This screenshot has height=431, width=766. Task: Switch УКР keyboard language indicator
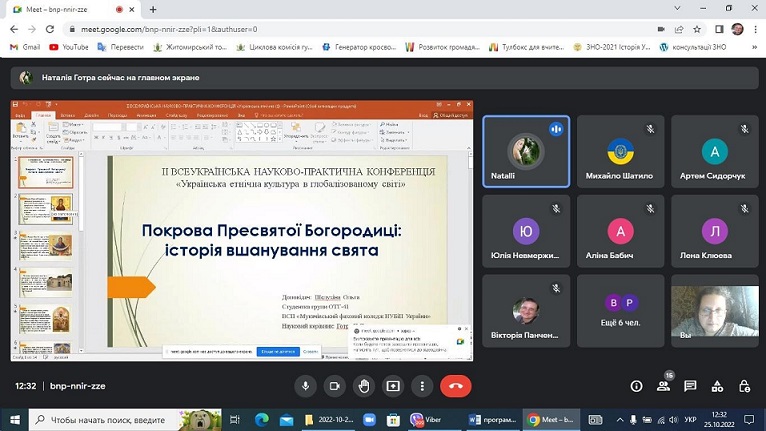[x=690, y=420]
